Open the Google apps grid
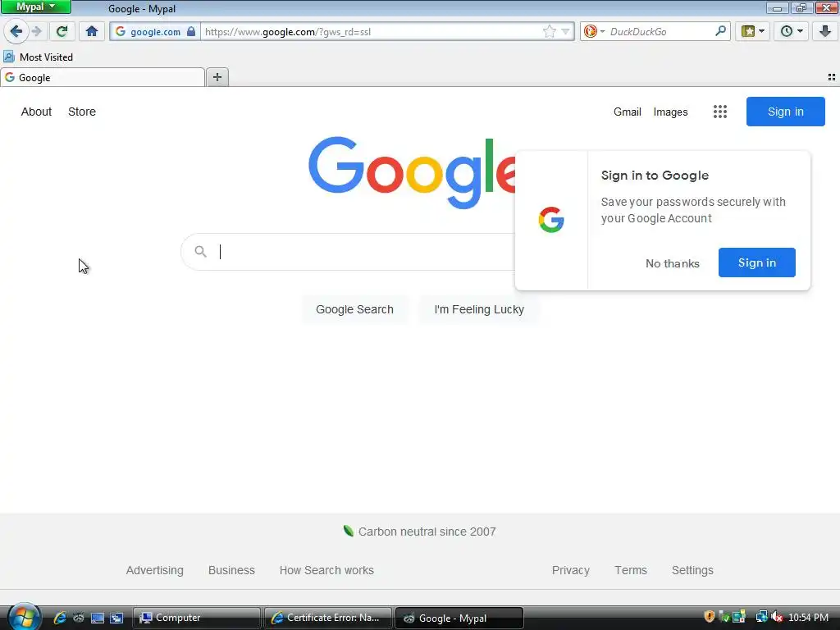840x630 pixels. pyautogui.click(x=720, y=112)
